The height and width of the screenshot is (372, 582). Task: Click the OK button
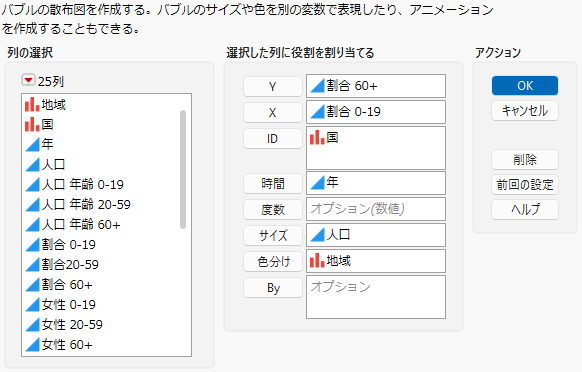click(525, 86)
